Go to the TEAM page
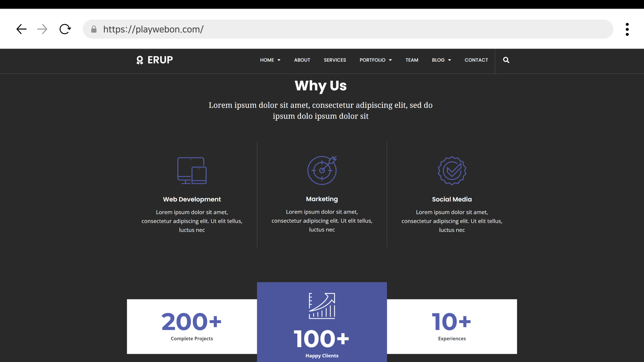 click(412, 60)
